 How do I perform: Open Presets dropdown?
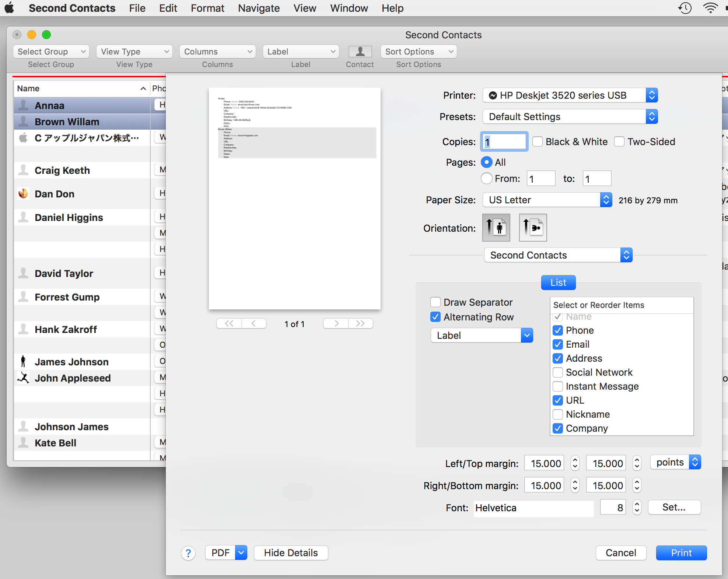[x=570, y=116]
